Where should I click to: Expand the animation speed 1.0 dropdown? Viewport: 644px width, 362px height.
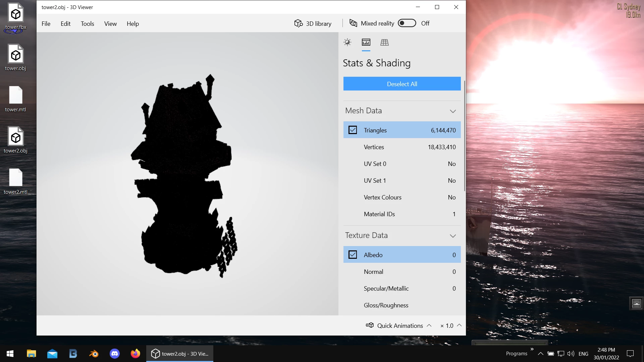(459, 325)
